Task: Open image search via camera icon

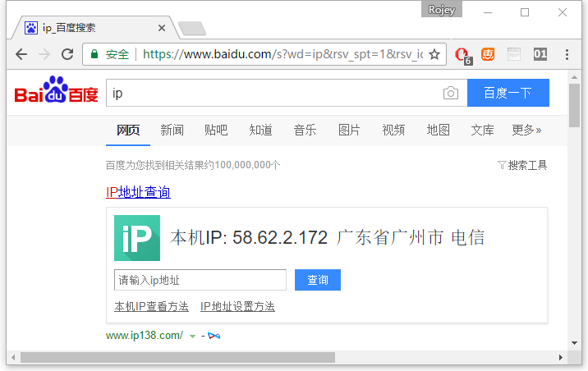Action: tap(450, 93)
